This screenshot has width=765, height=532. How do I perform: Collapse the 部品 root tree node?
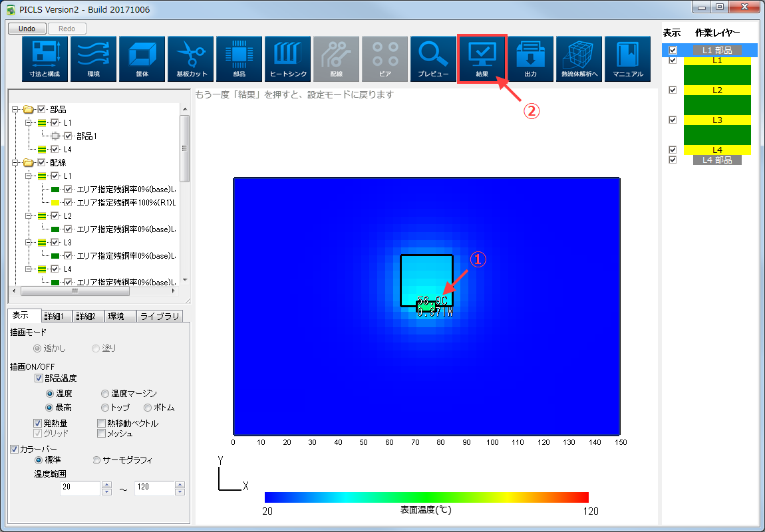tap(15, 110)
